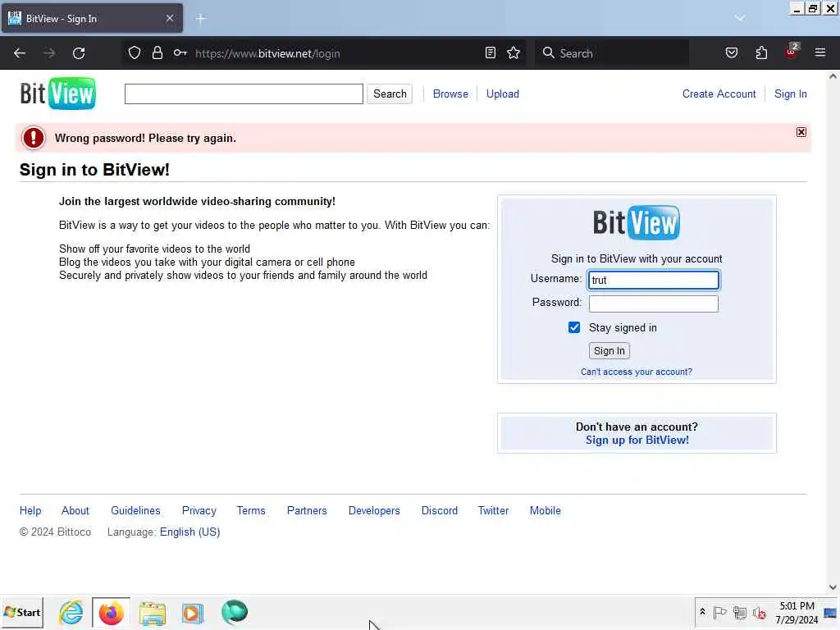This screenshot has height=630, width=840.
Task: Save page to Pocket icon
Action: 731,52
